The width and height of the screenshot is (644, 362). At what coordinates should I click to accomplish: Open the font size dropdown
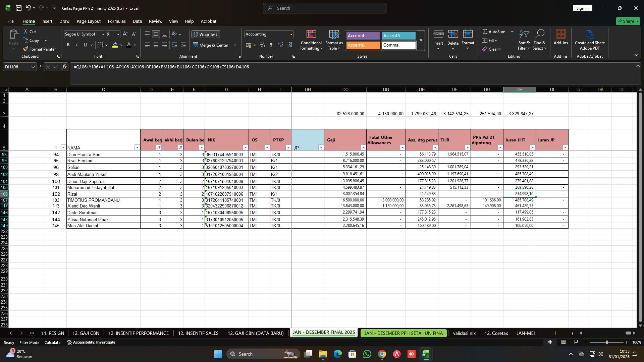118,34
